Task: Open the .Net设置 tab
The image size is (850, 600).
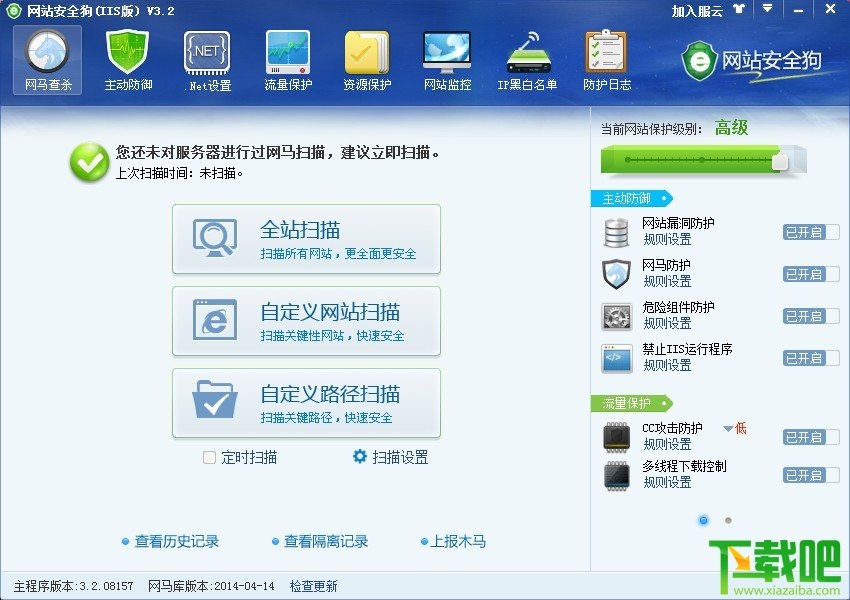Action: click(208, 60)
